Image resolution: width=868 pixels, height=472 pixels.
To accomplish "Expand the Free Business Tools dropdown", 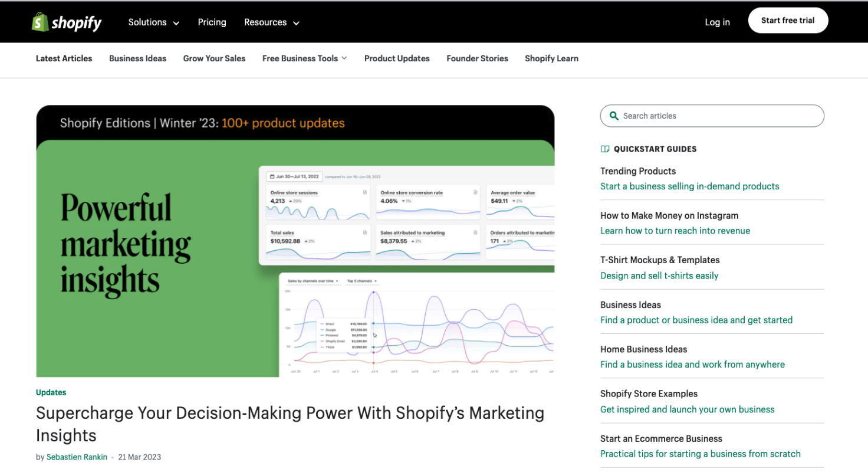I will point(304,58).
